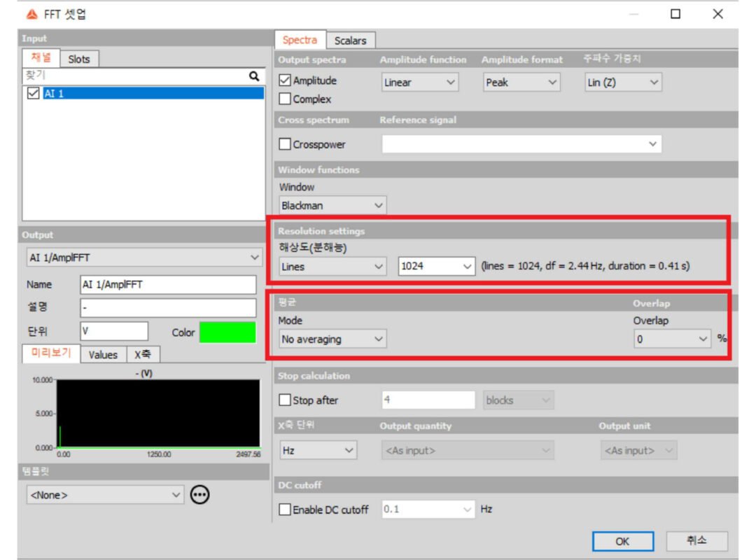Open the Output quantity As input dropdown
Viewport: 756px width, 560px height.
(467, 450)
